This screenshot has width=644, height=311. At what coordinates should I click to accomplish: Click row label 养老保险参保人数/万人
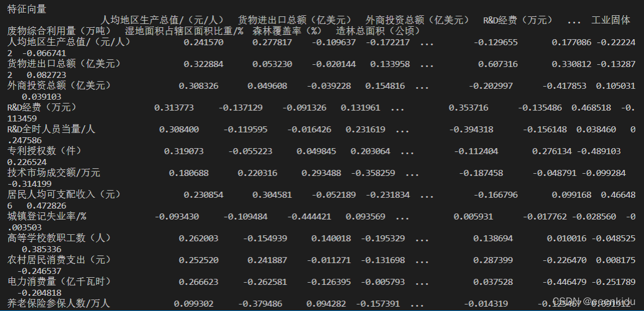59,303
